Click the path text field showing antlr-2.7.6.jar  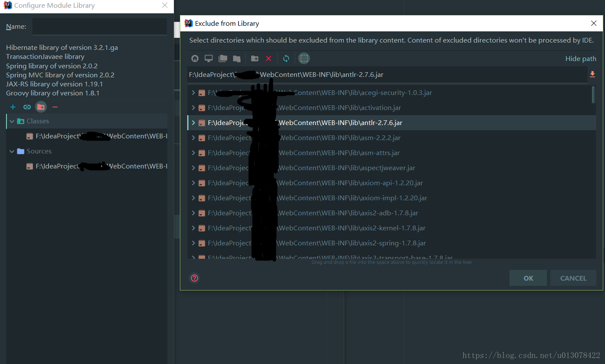click(387, 75)
